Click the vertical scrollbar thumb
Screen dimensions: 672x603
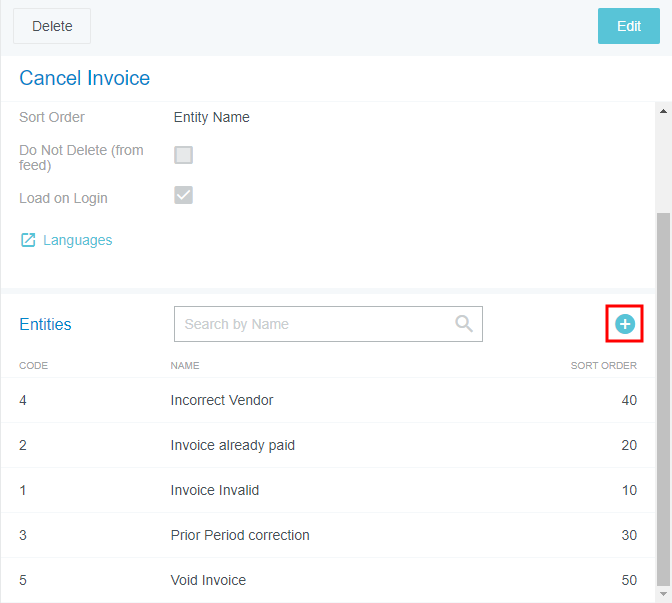click(x=663, y=400)
